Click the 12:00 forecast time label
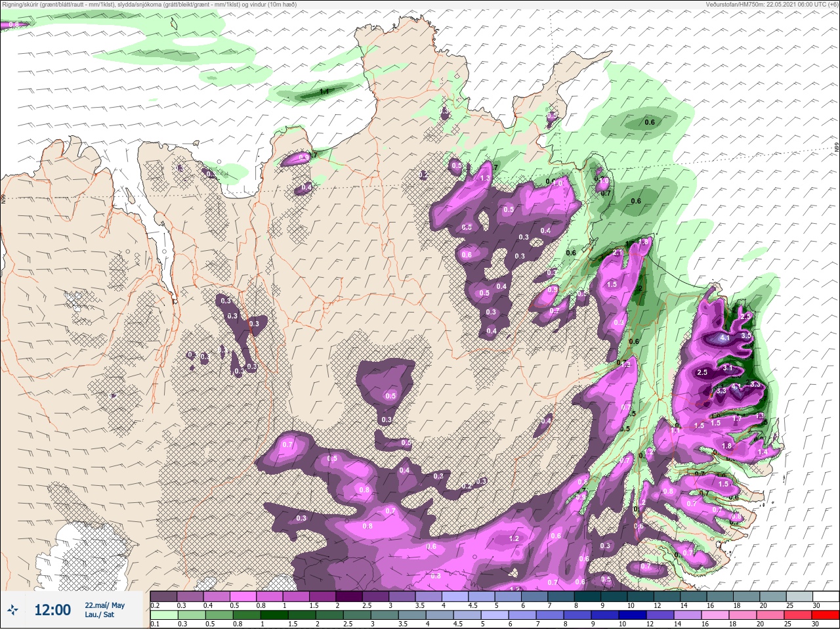840x629 pixels. coord(52,610)
